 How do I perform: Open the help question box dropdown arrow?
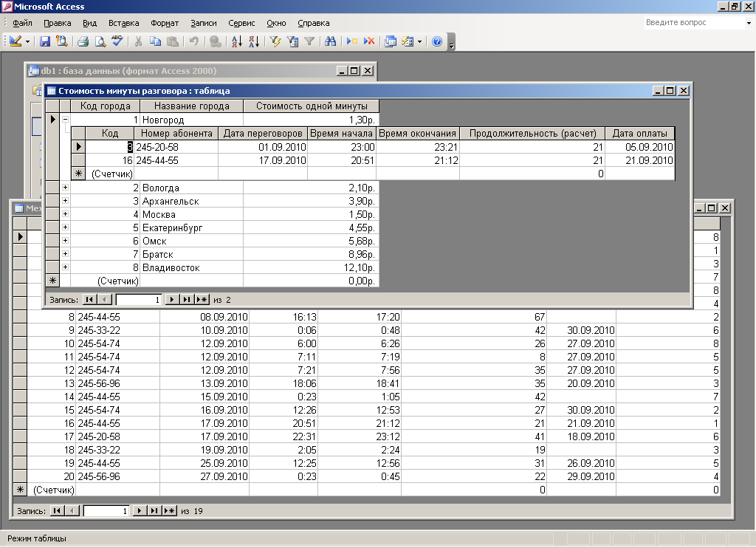(x=749, y=23)
